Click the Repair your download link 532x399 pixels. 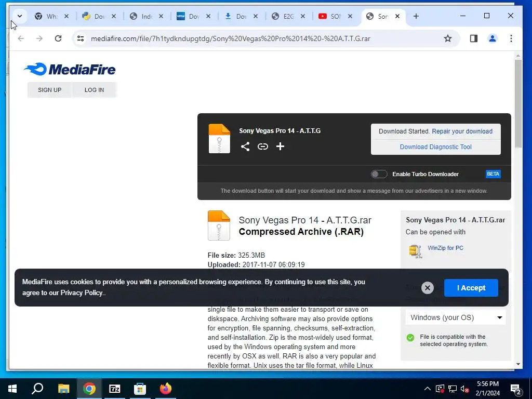click(462, 131)
